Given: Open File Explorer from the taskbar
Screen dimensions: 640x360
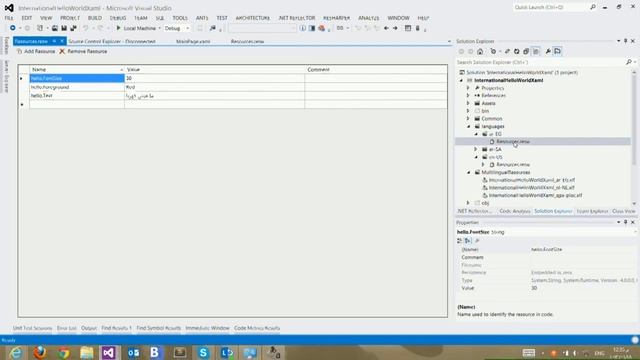Looking at the screenshot, I should pos(87,352).
